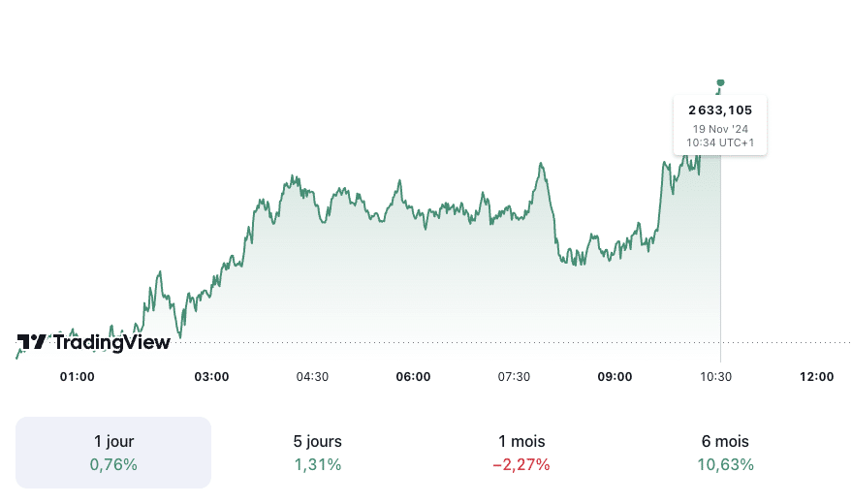Click the green marker dot above the tooltip
The image size is (852, 504).
click(720, 83)
